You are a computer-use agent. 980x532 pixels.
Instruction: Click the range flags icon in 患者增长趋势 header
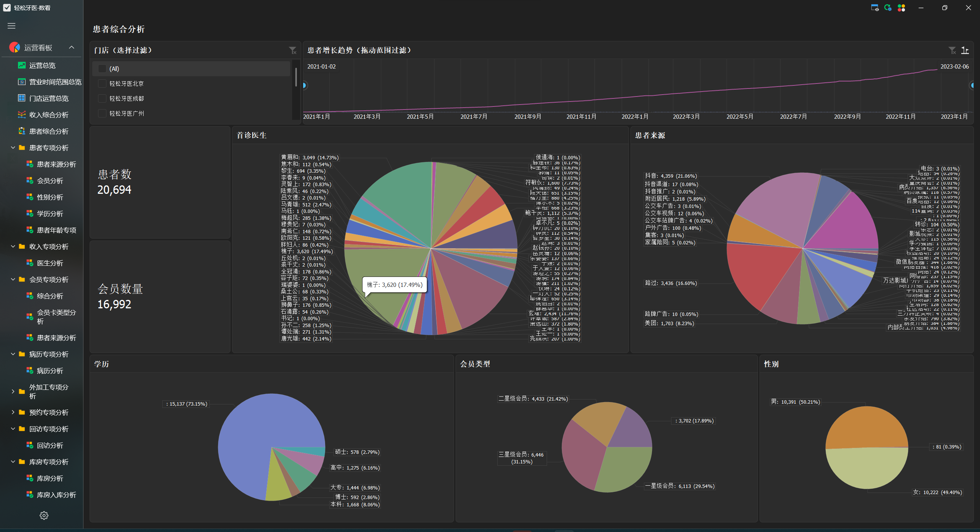(965, 51)
